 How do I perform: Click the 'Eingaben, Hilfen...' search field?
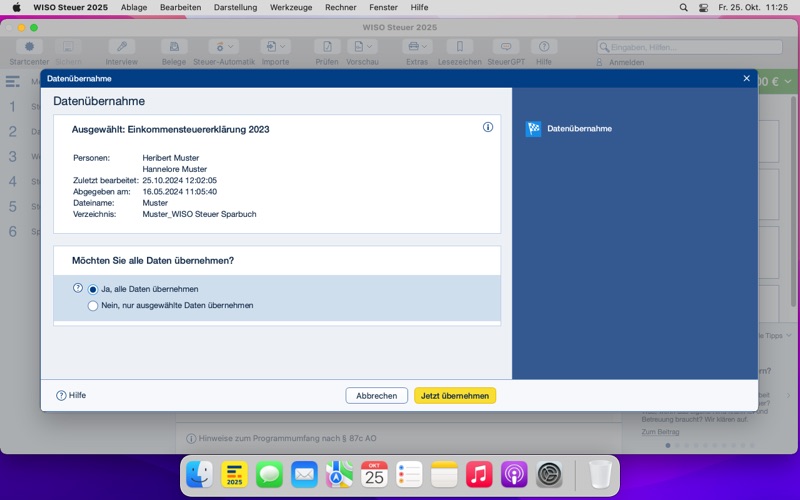[689, 47]
